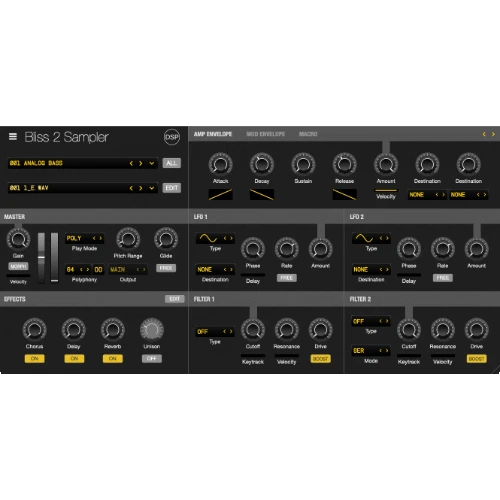
Task: Toggle the FREE button under Glide
Action: pyautogui.click(x=166, y=268)
